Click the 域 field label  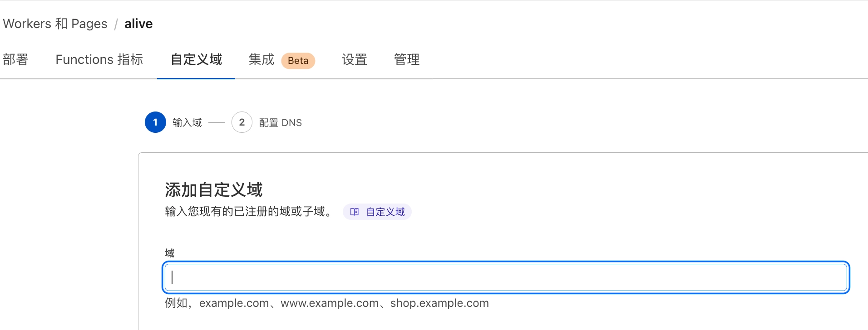[x=170, y=253]
